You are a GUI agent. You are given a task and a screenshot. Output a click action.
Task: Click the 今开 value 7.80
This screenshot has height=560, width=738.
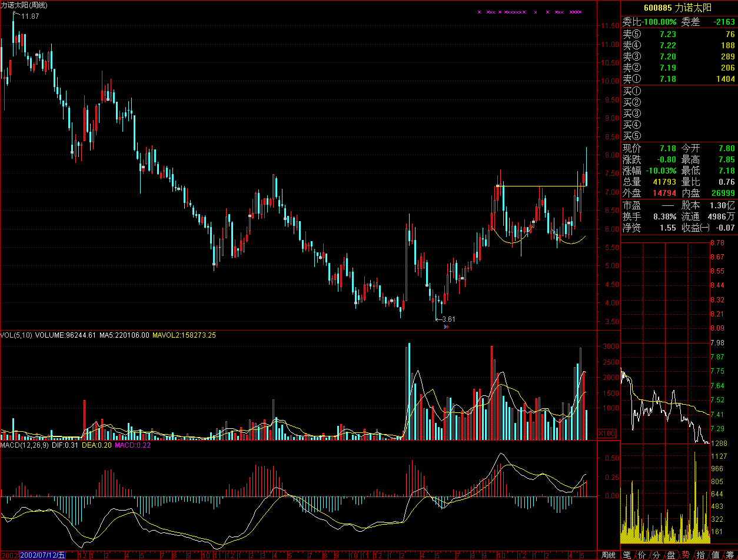(x=726, y=148)
